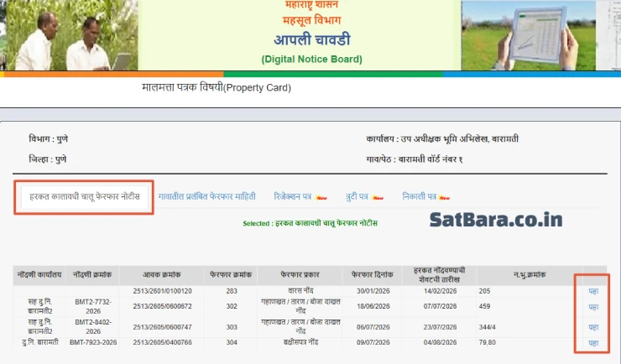621x364 pixels.
Task: View notice पहा for फेरफार 303
Action: point(593,328)
